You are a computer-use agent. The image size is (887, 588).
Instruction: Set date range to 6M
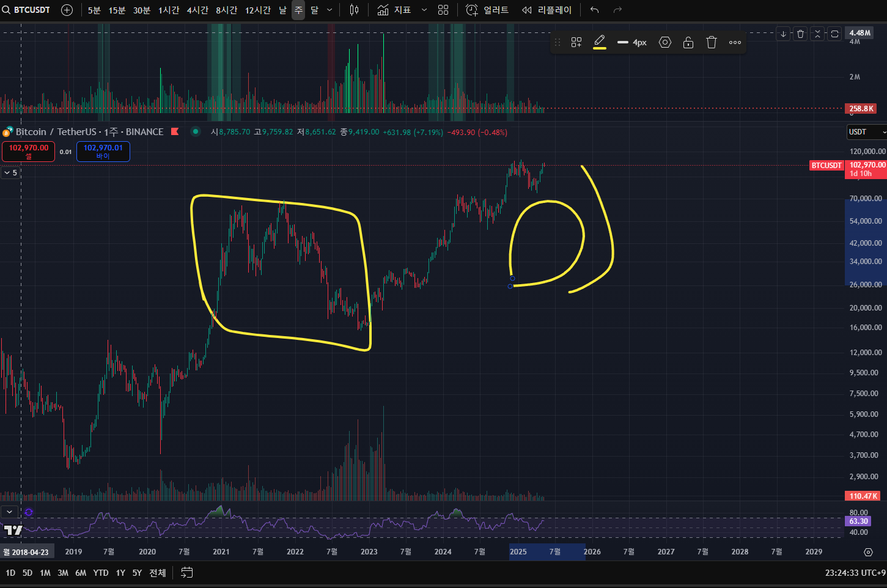point(81,573)
